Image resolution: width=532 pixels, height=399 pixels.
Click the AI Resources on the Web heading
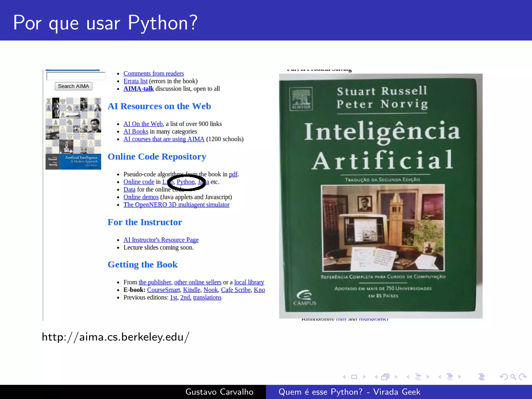pyautogui.click(x=159, y=106)
